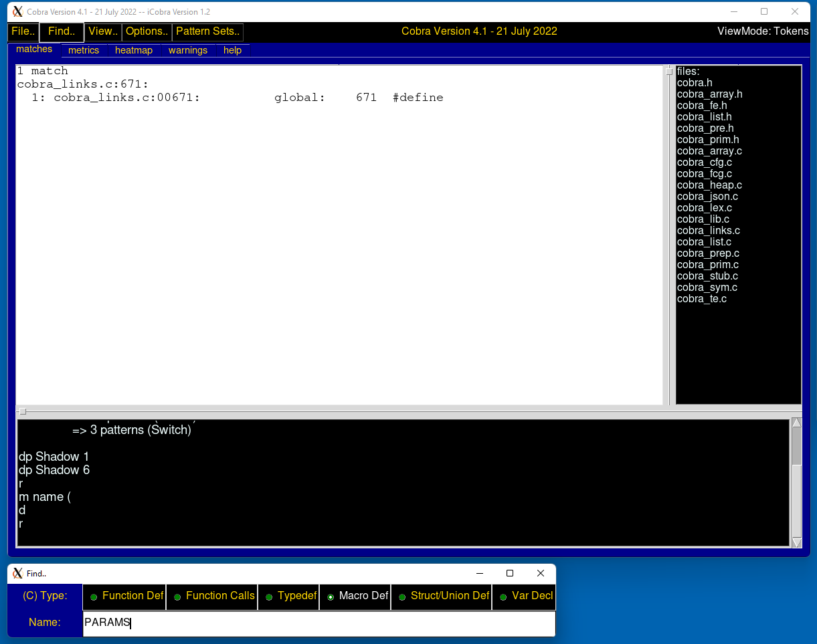Click the Name input field

click(x=319, y=623)
